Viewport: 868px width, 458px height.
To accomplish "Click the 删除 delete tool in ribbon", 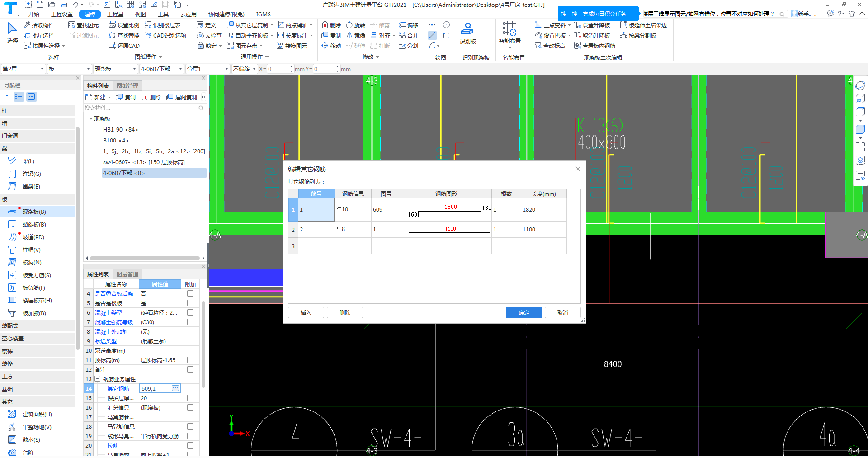I will click(x=331, y=25).
